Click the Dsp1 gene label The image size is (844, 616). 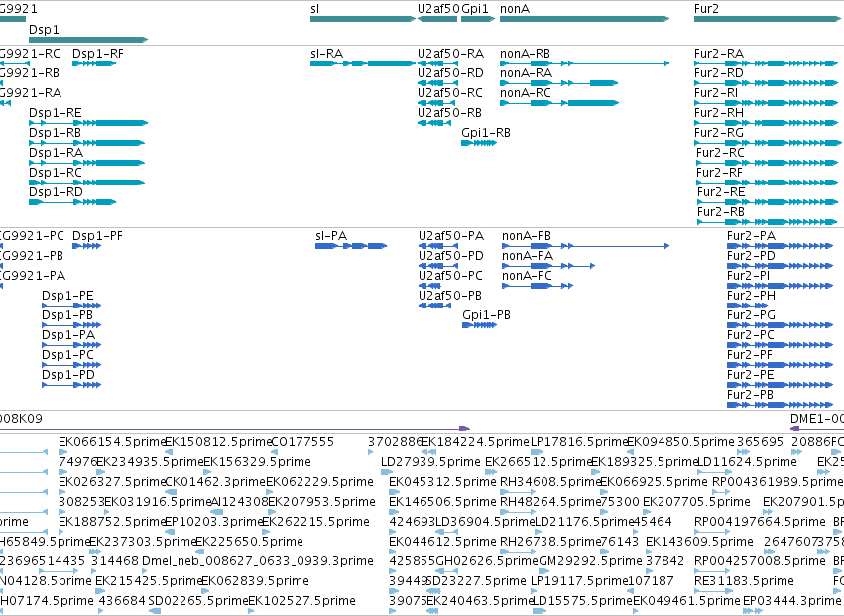44,29
